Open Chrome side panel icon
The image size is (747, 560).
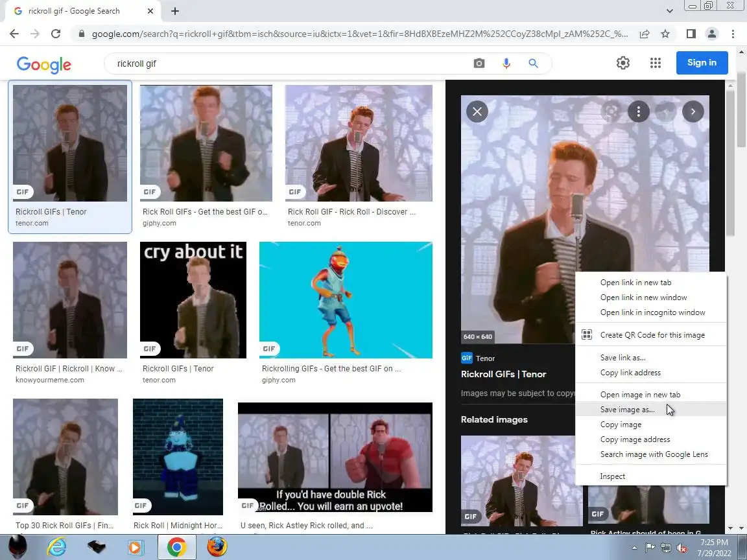(x=691, y=34)
